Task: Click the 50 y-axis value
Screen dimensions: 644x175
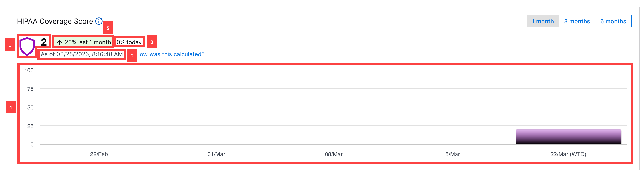Action: pyautogui.click(x=31, y=108)
